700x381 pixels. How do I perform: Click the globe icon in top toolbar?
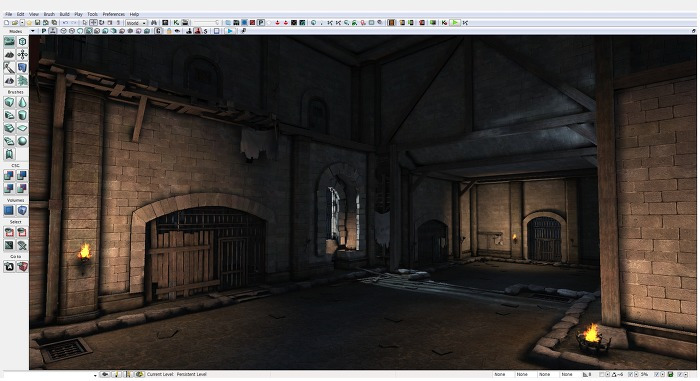(x=313, y=23)
